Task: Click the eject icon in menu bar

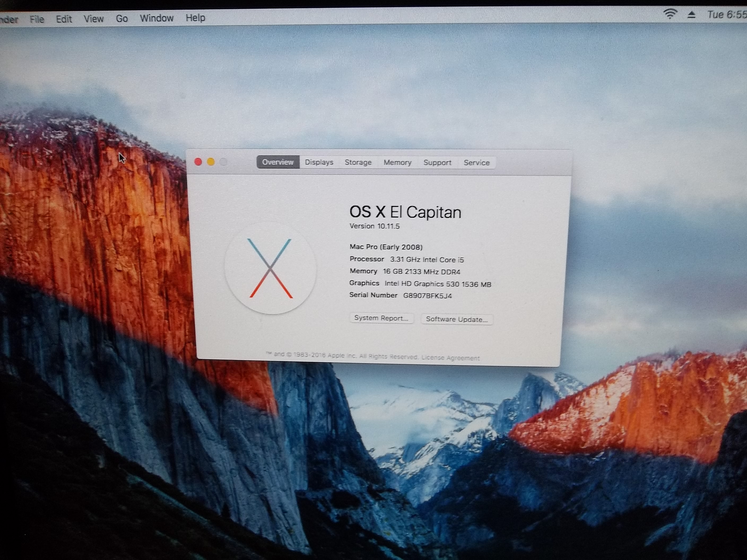Action: pos(691,15)
